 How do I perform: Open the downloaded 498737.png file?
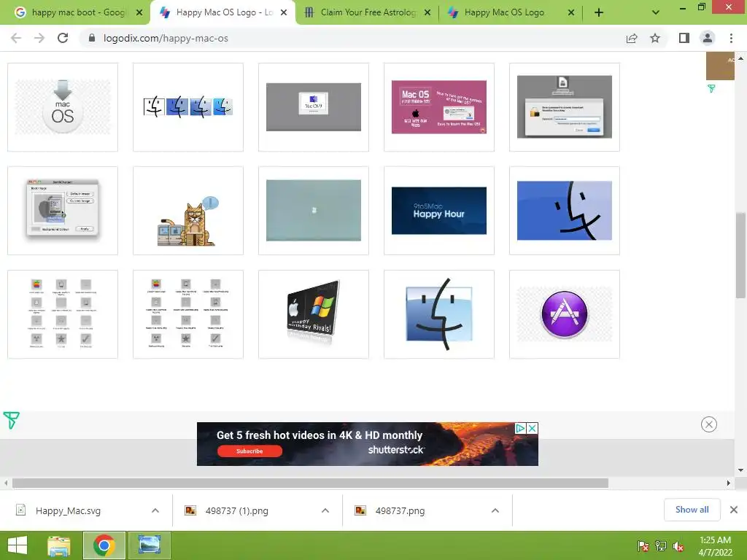coord(400,510)
